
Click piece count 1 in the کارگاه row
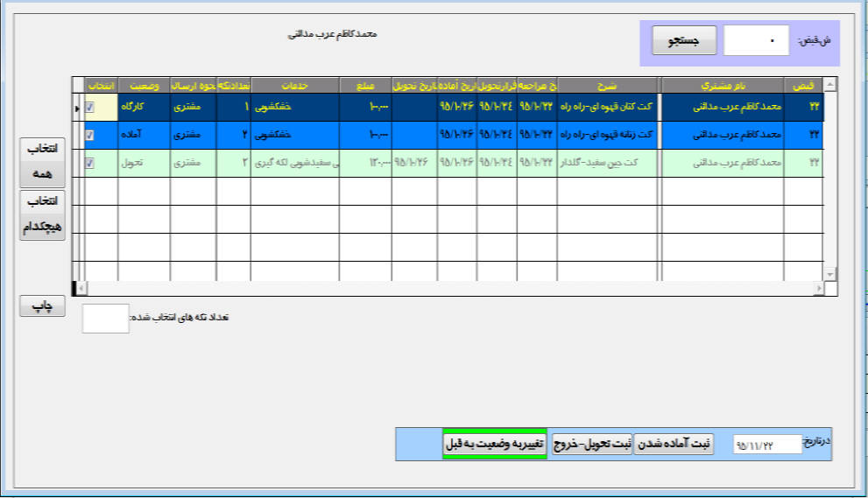pyautogui.click(x=234, y=108)
